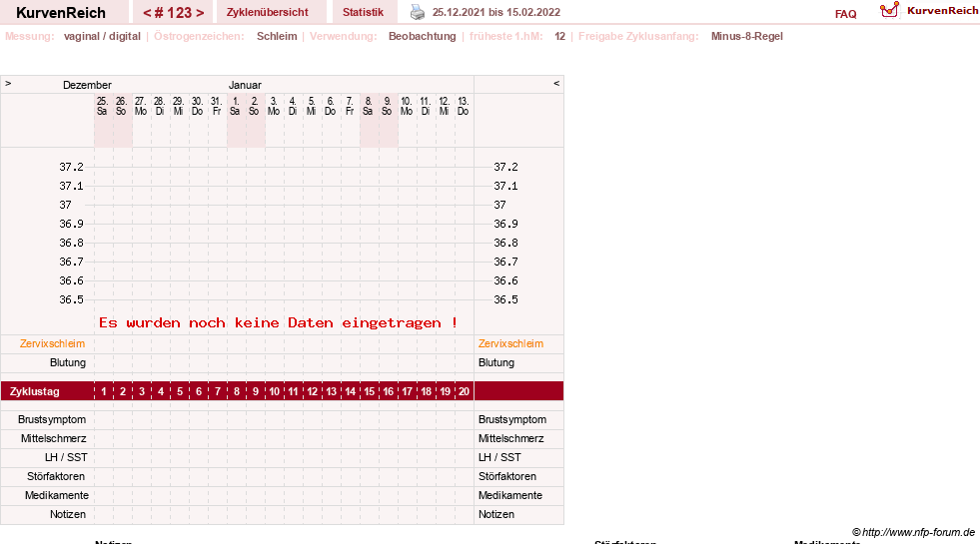
Task: Click the left Zervixschleim row label
Action: [53, 343]
